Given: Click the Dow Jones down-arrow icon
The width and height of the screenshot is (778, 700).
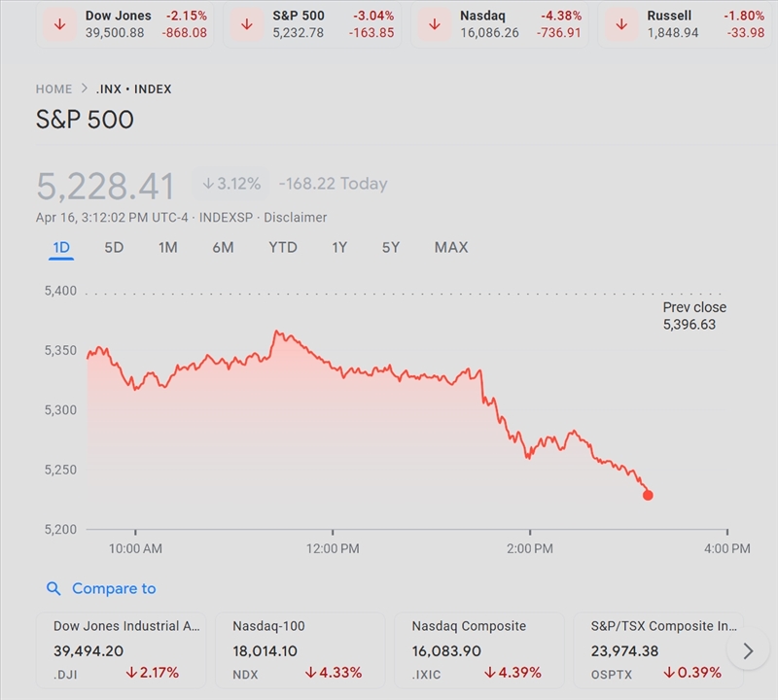Looking at the screenshot, I should pos(60,24).
